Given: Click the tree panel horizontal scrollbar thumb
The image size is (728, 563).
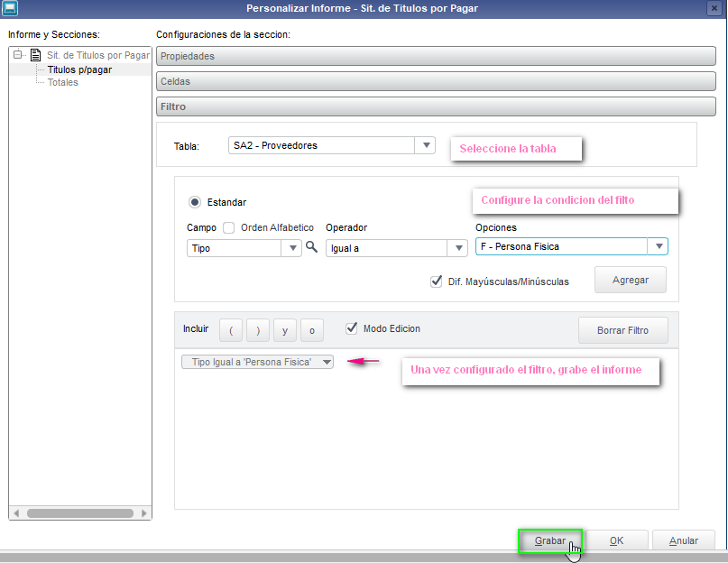Looking at the screenshot, I should 80,513.
